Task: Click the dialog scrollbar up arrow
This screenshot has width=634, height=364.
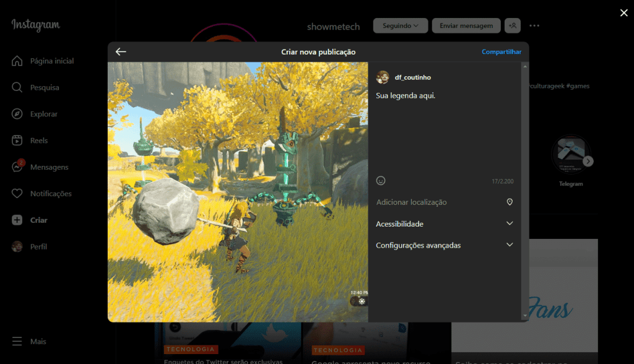Action: 525,66
